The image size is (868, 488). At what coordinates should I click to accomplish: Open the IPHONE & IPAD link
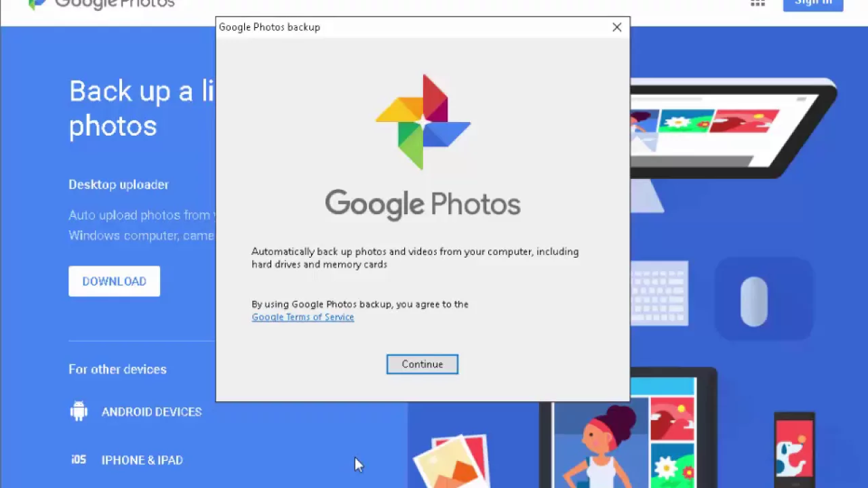tap(142, 460)
